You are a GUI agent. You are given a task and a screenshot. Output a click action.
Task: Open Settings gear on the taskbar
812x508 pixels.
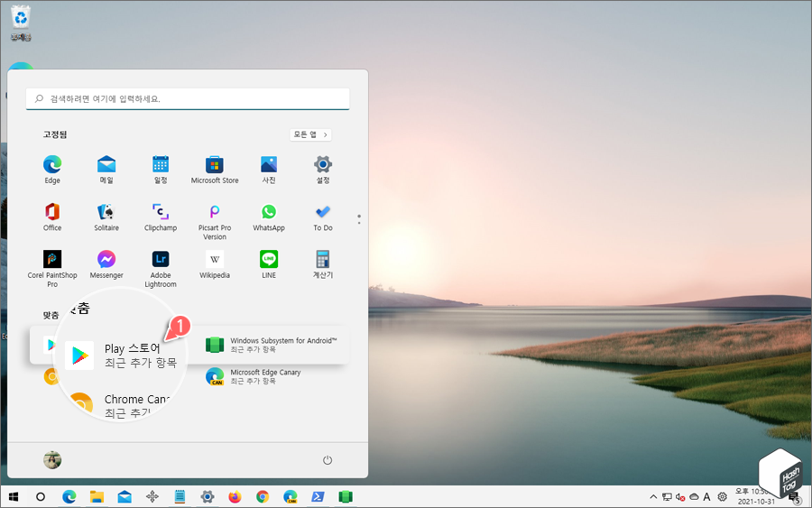pos(208,497)
